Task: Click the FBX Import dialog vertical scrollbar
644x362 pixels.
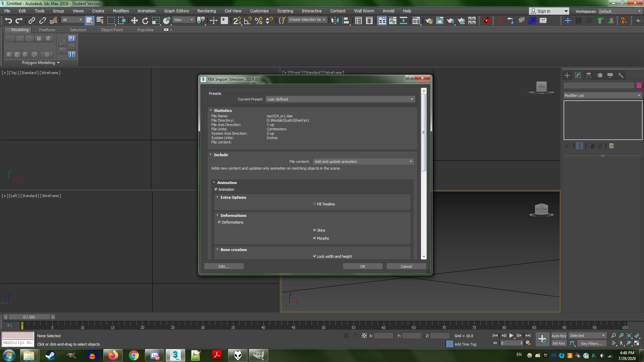Action: click(424, 173)
